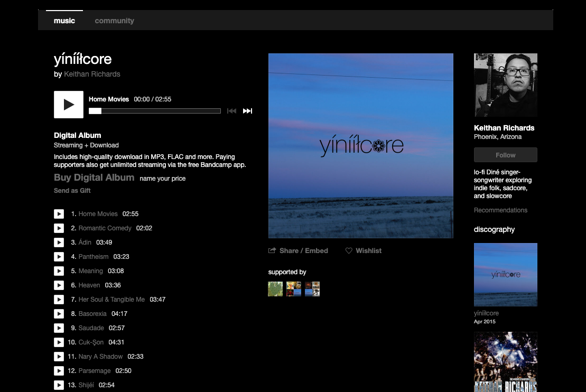Add album to Wishlist with heart icon
This screenshot has width=586, height=392.
(364, 251)
